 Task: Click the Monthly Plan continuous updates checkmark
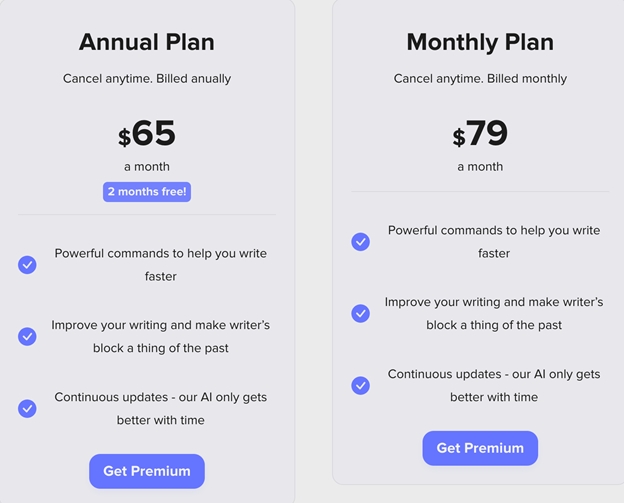click(361, 386)
